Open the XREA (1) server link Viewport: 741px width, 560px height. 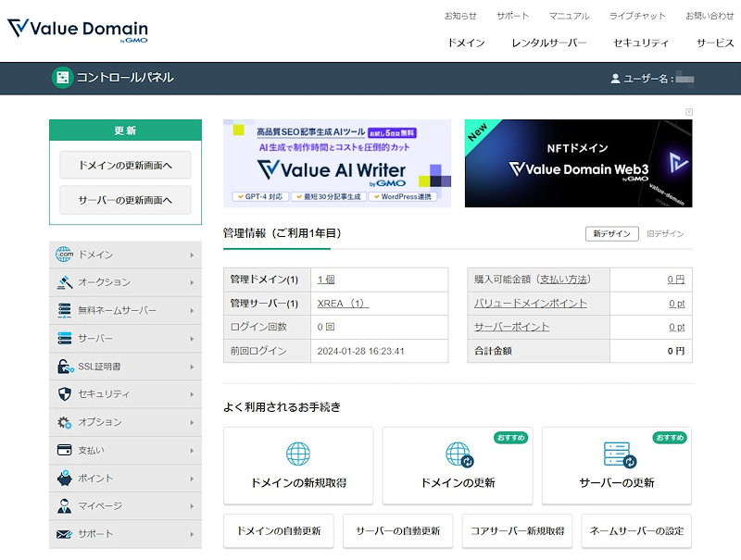click(343, 304)
